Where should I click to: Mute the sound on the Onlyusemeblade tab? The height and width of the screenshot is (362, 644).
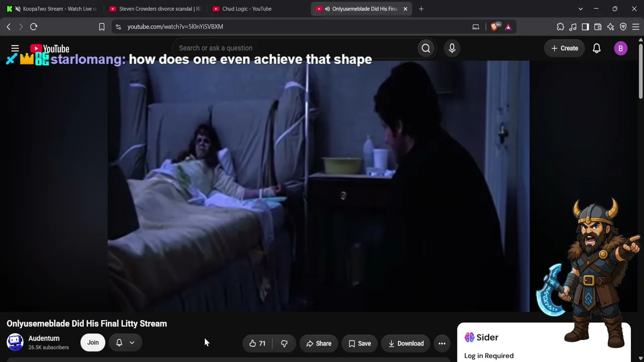pos(328,9)
